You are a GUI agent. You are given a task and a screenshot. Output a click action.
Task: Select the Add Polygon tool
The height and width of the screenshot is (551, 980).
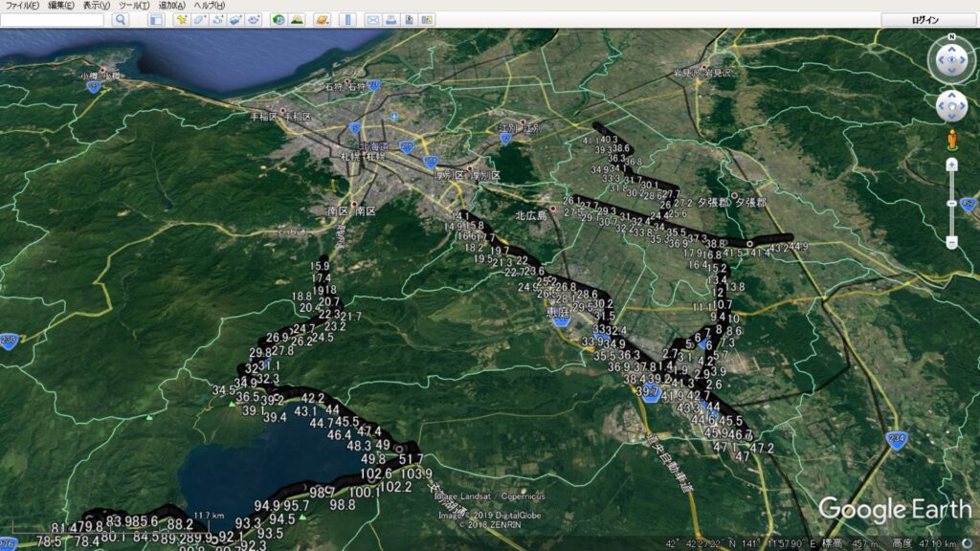199,19
